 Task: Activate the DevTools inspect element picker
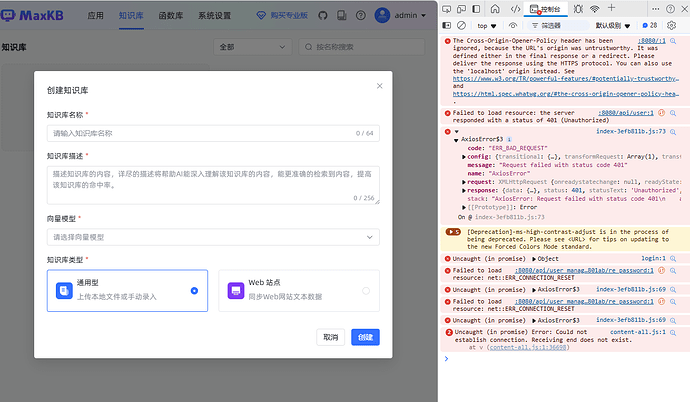tap(447, 9)
